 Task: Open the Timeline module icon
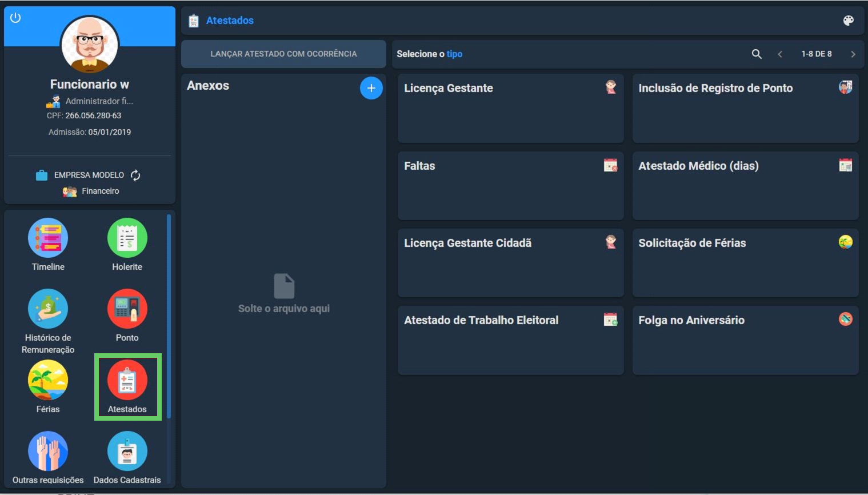coord(48,238)
